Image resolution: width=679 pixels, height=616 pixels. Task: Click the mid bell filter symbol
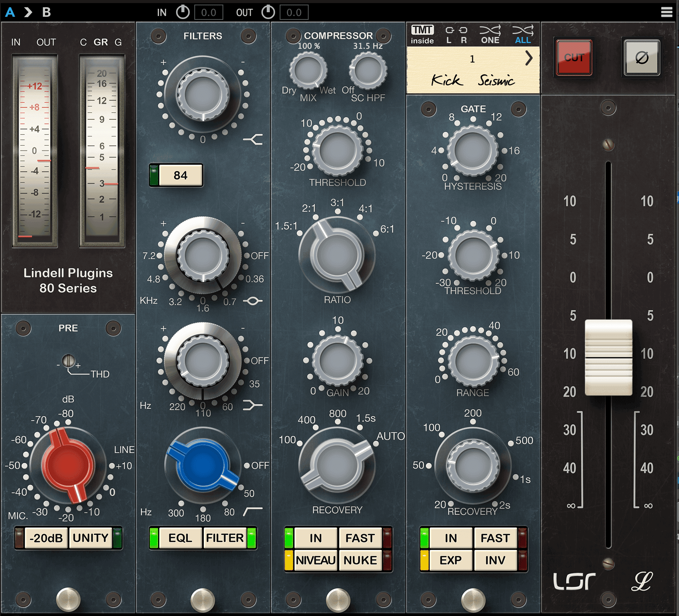coord(253,301)
